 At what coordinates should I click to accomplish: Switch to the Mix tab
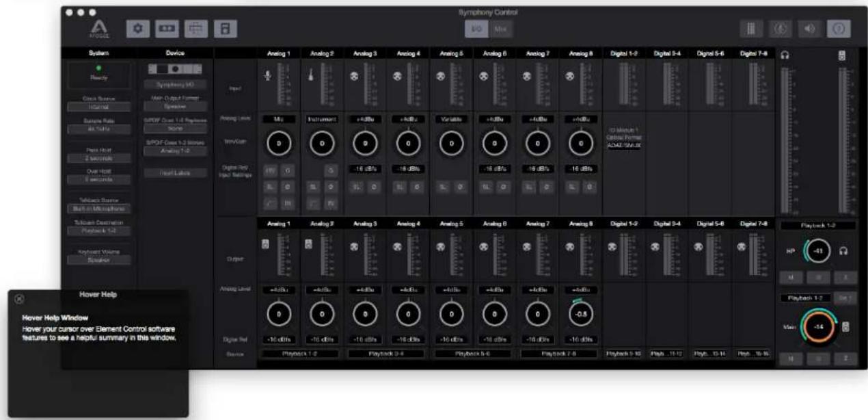pyautogui.click(x=500, y=29)
